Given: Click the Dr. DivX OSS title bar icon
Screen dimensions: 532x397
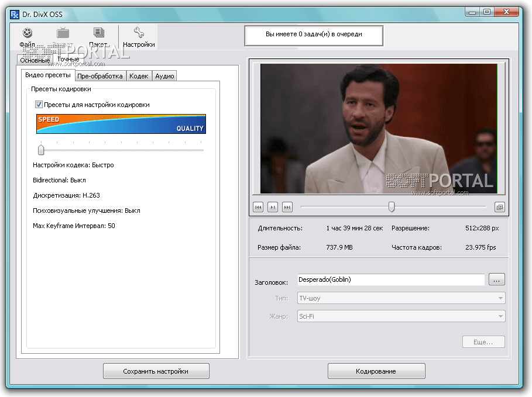Looking at the screenshot, I should [x=15, y=15].
